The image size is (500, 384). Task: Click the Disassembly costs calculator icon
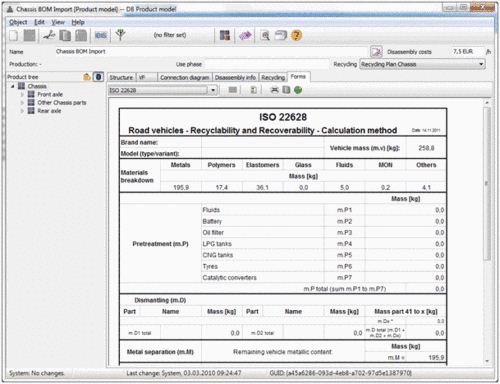(376, 52)
